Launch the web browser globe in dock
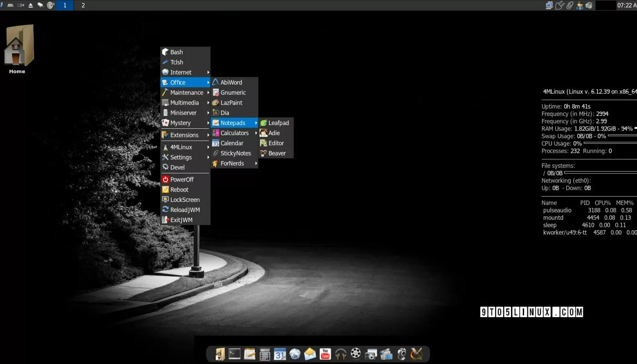 (295, 354)
